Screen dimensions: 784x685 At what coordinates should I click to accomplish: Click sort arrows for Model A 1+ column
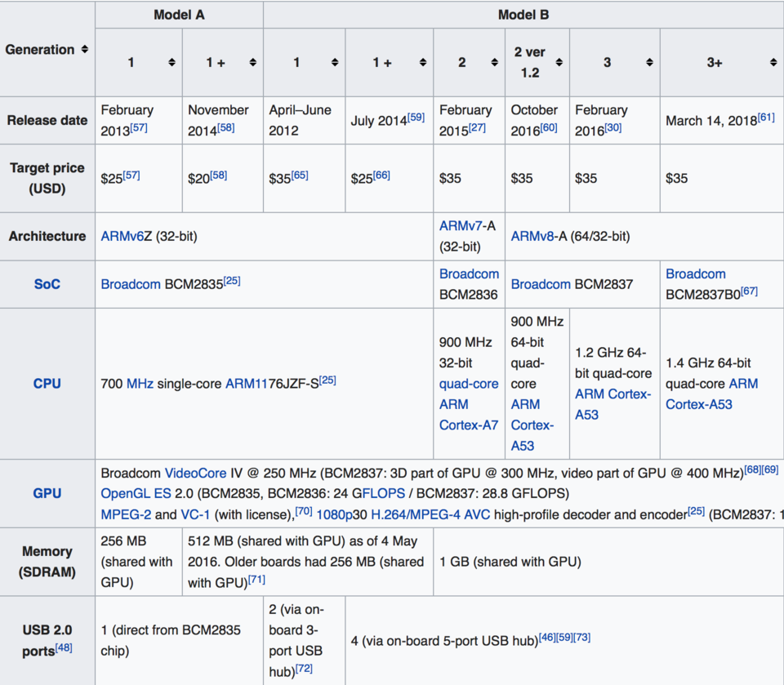pos(252,62)
